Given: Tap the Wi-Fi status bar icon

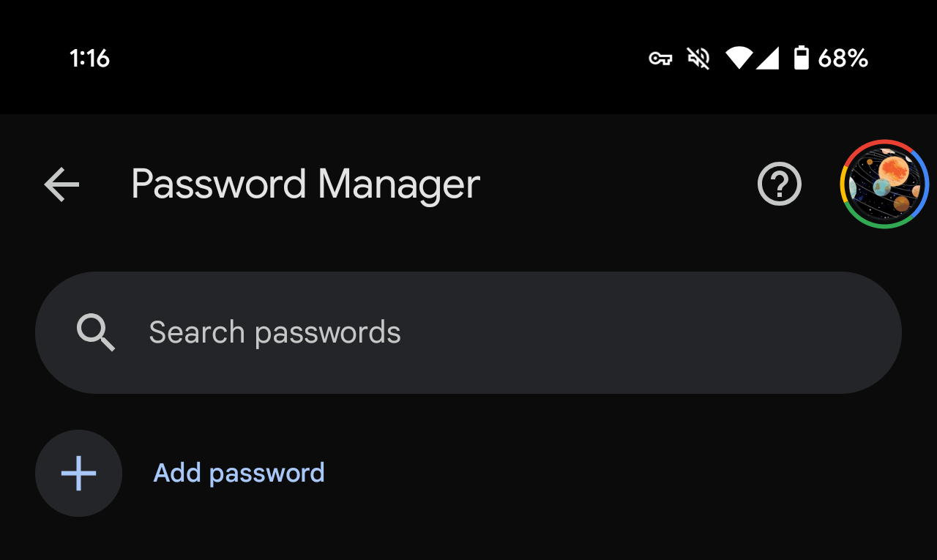Looking at the screenshot, I should pyautogui.click(x=739, y=59).
